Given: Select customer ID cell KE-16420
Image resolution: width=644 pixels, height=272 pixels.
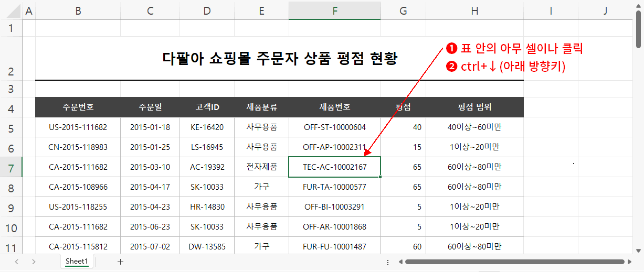Looking at the screenshot, I should coord(207,127).
